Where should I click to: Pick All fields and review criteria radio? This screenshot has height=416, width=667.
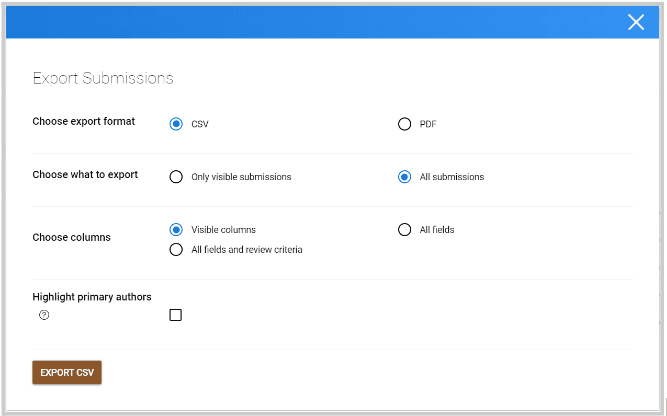[x=176, y=249]
